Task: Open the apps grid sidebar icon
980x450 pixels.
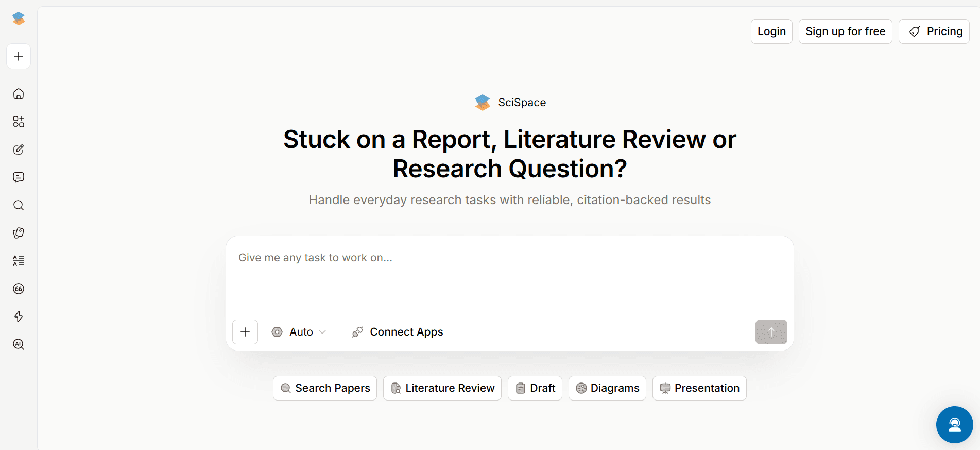Action: click(19, 122)
